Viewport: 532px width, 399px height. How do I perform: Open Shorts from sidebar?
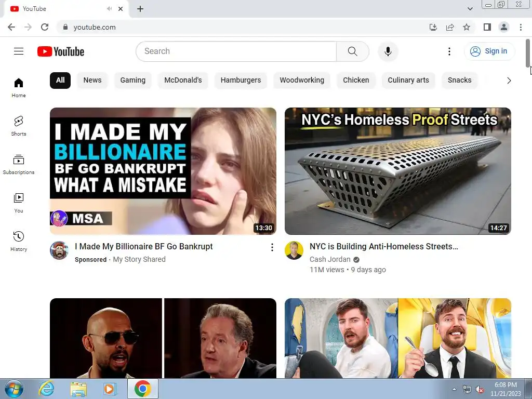point(19,126)
